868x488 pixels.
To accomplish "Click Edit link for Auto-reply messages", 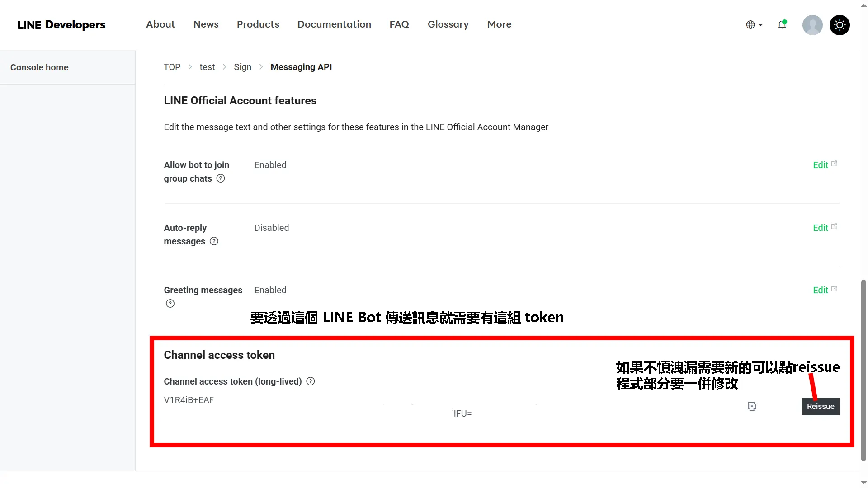I will 821,227.
